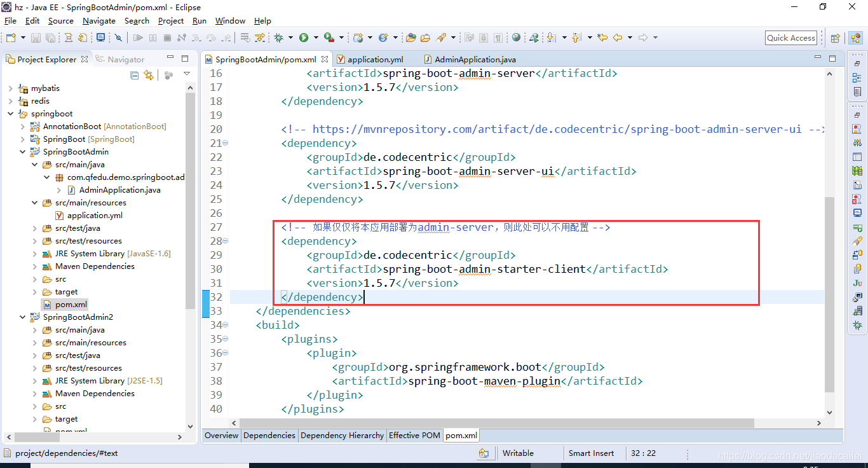The width and height of the screenshot is (868, 468).
Task: Open the Navigate menu
Action: pos(99,21)
